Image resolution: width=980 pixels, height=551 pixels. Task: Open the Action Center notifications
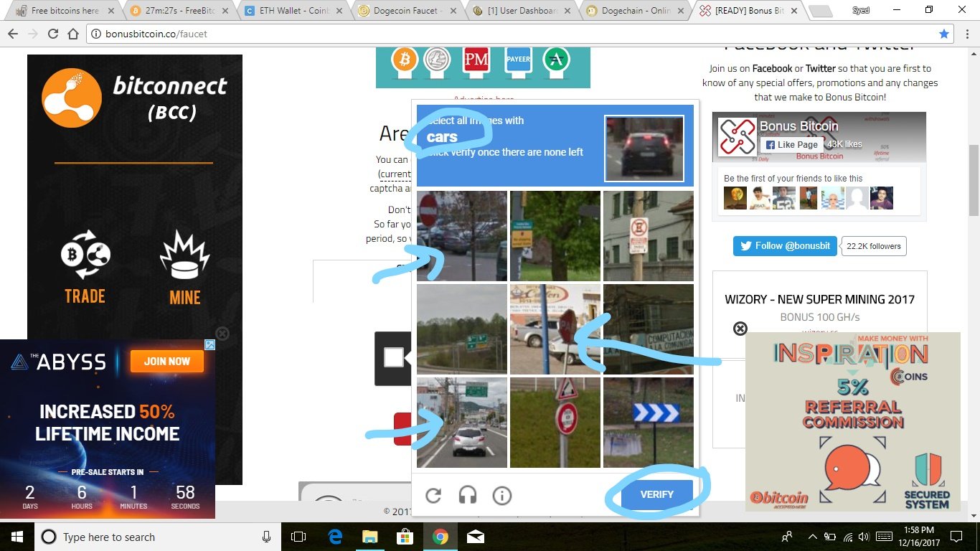pyautogui.click(x=956, y=537)
